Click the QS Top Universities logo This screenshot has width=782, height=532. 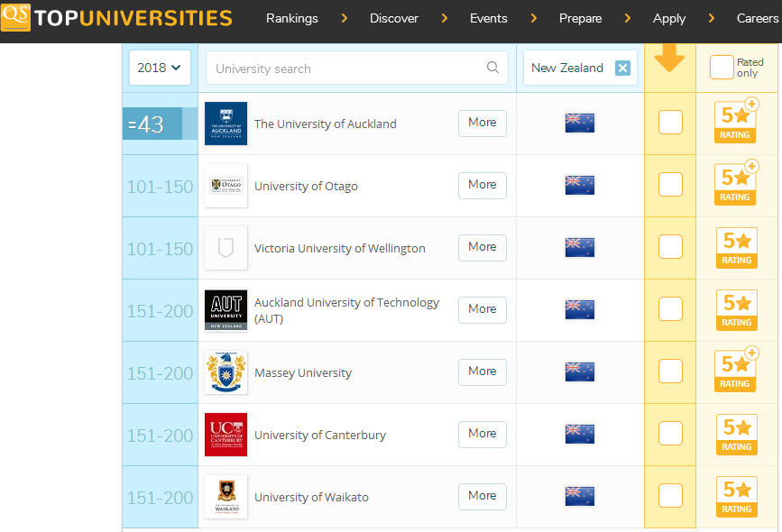coord(117,17)
